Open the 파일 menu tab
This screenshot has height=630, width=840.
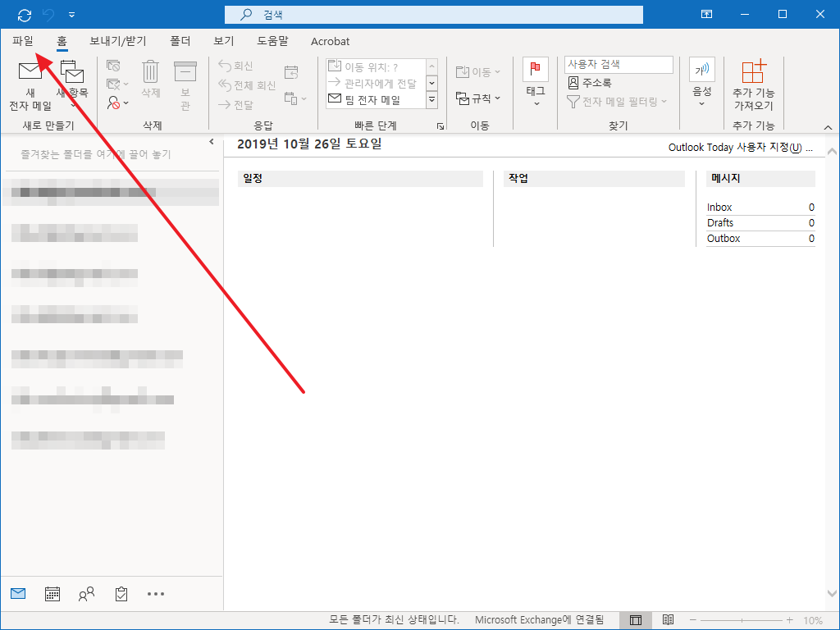point(23,41)
